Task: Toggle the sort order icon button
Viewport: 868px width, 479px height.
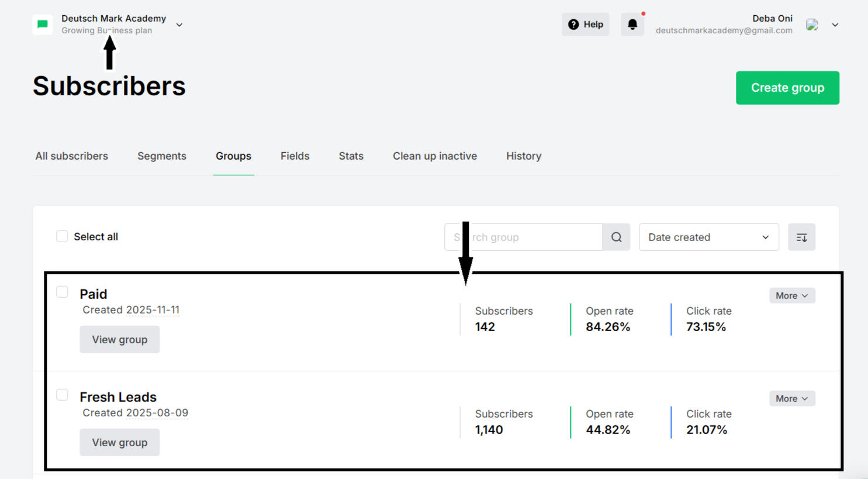Action: 801,237
